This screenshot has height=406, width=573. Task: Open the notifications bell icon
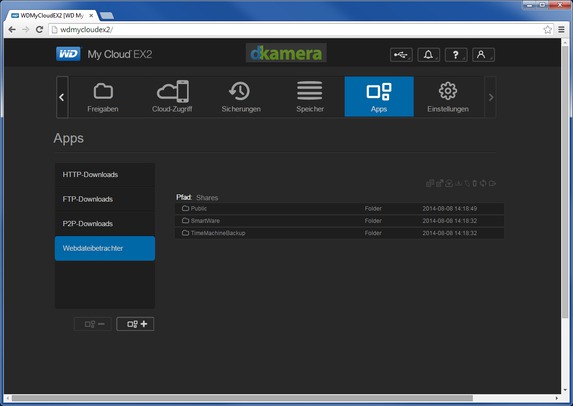pos(428,55)
